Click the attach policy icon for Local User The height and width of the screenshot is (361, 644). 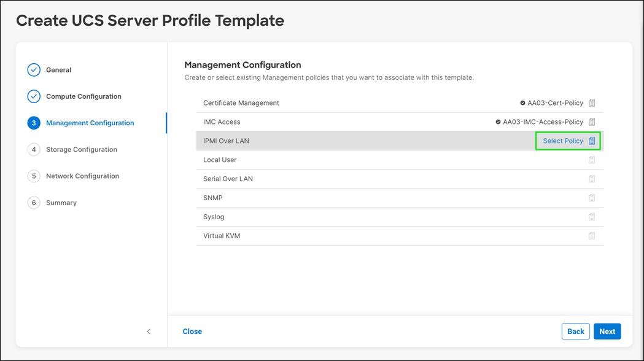(591, 160)
